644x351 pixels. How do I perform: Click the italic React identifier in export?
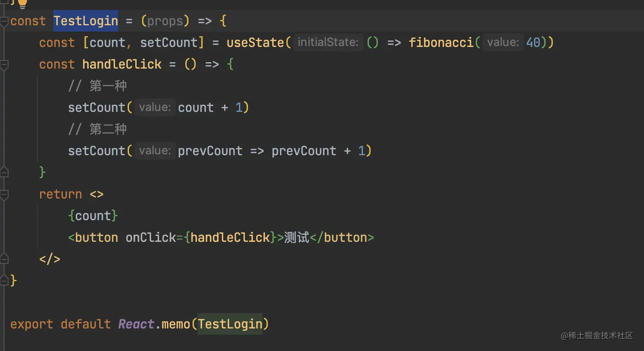tap(136, 324)
